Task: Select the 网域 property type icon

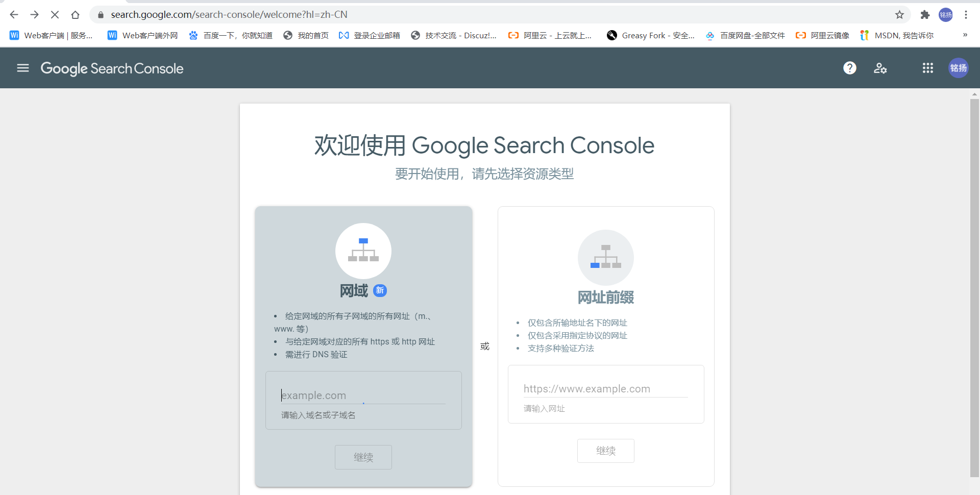Action: click(363, 251)
